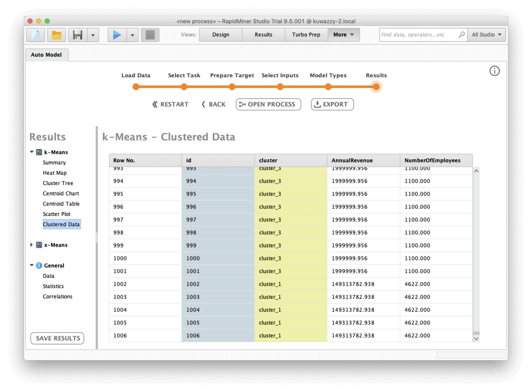
Task: Expand the x-Means results tree node
Action: [x=31, y=245]
